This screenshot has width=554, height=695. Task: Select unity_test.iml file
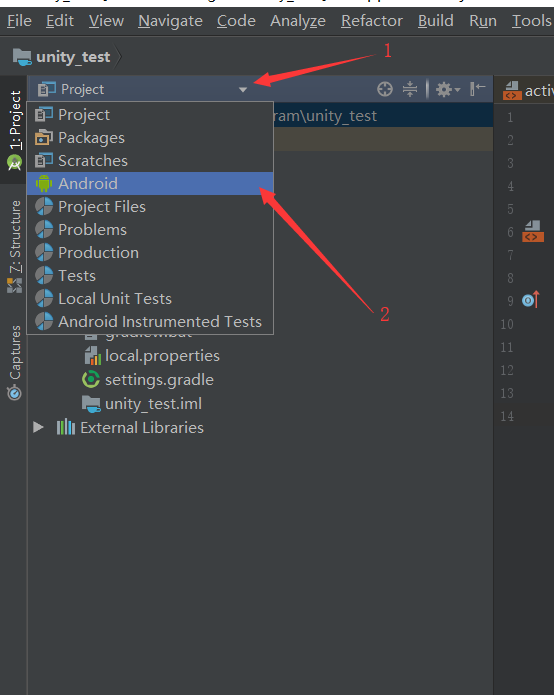(x=153, y=404)
